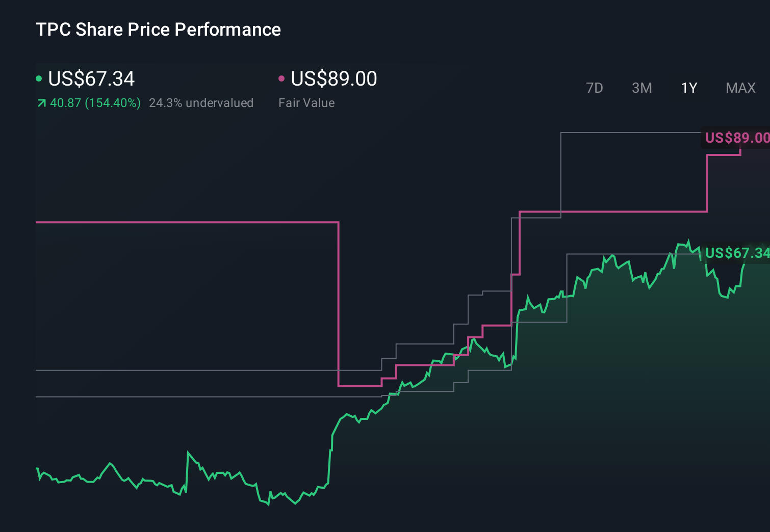The image size is (770, 532).
Task: Switch to the 7D time range
Action: click(595, 88)
